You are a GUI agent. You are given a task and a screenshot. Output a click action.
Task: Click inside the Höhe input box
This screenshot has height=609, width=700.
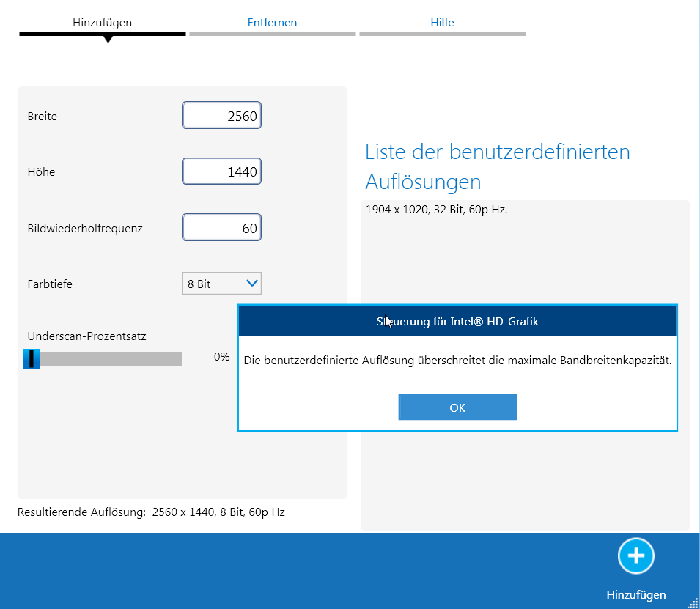[x=221, y=171]
